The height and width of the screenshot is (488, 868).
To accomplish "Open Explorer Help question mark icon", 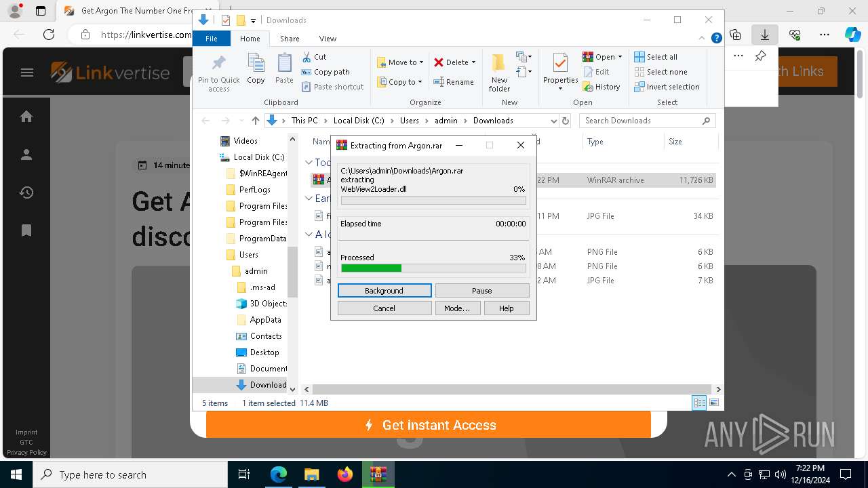I will tap(716, 39).
